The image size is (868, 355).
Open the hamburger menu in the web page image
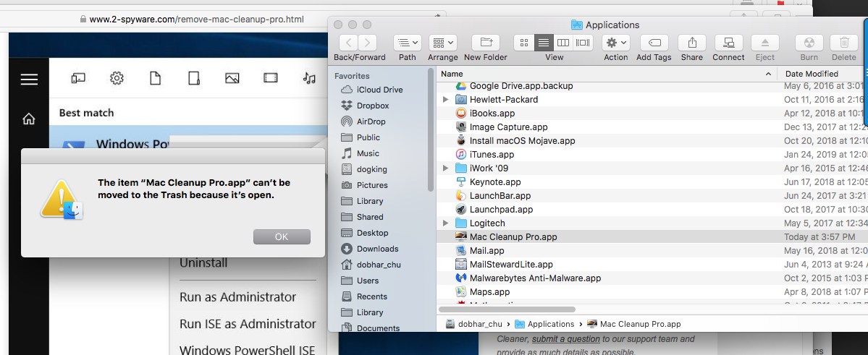point(29,79)
